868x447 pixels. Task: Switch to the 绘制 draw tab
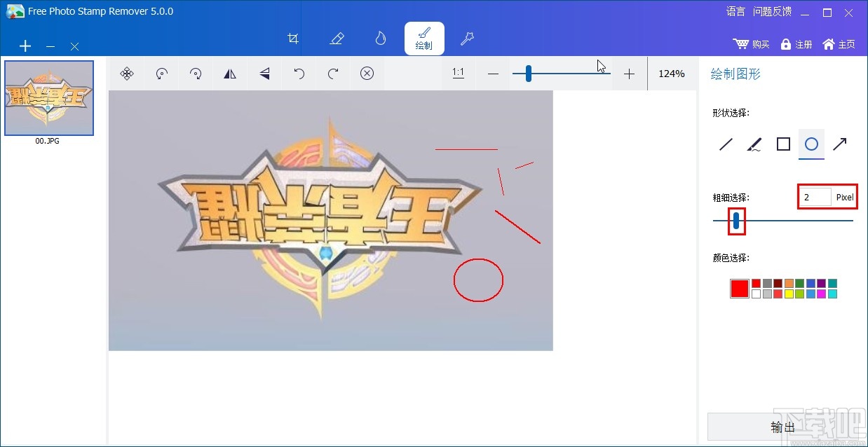(x=423, y=39)
